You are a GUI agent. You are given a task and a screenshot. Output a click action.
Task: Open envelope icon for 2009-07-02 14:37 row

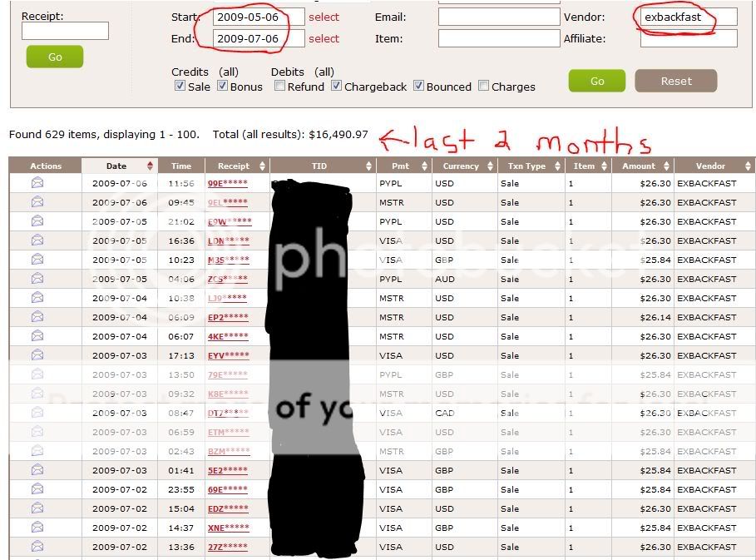37,528
